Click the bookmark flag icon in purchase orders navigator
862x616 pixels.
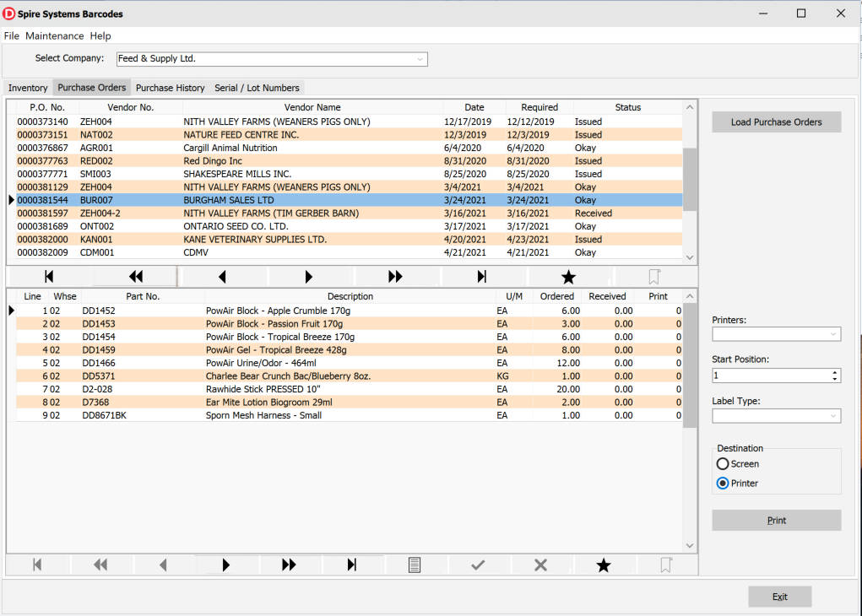click(654, 277)
